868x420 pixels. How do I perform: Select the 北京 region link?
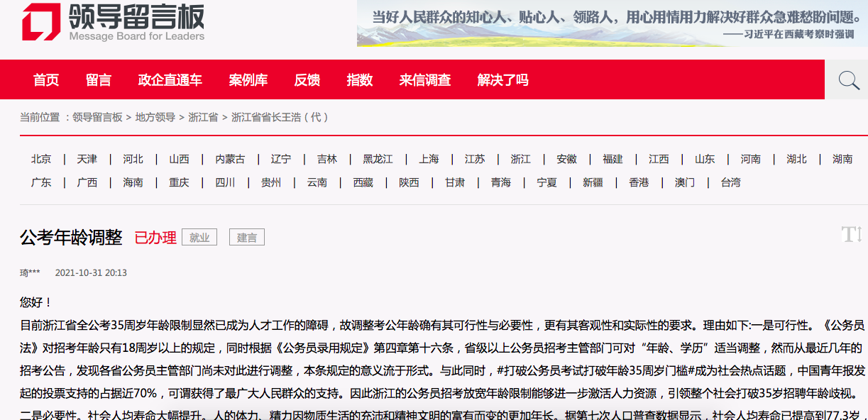pos(41,159)
